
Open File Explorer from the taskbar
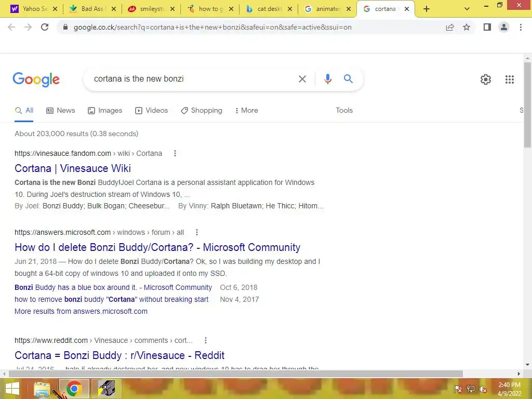(x=42, y=389)
